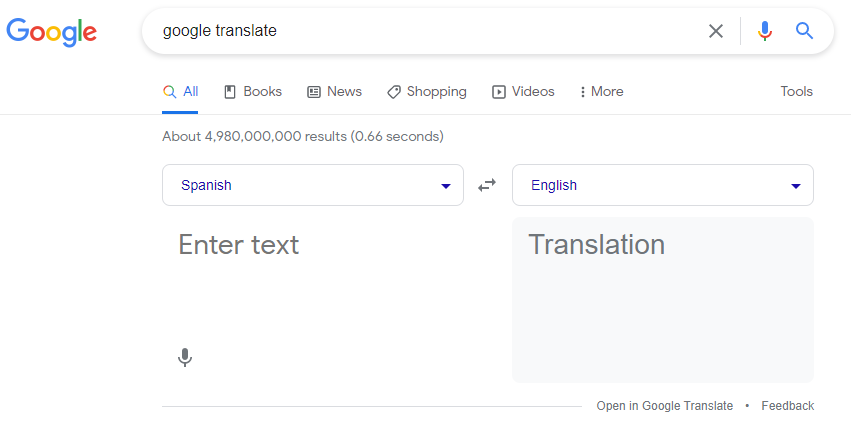Open the Tools menu

tap(796, 92)
